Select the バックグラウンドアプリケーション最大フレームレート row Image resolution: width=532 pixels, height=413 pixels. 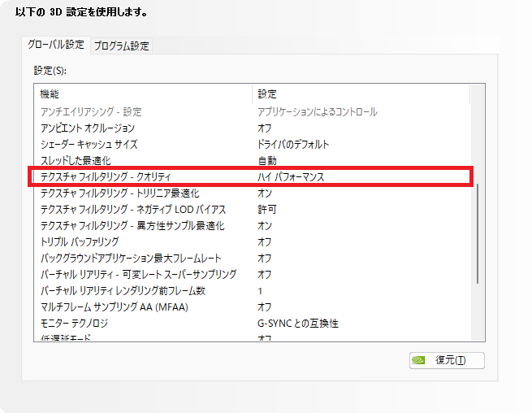(253, 259)
